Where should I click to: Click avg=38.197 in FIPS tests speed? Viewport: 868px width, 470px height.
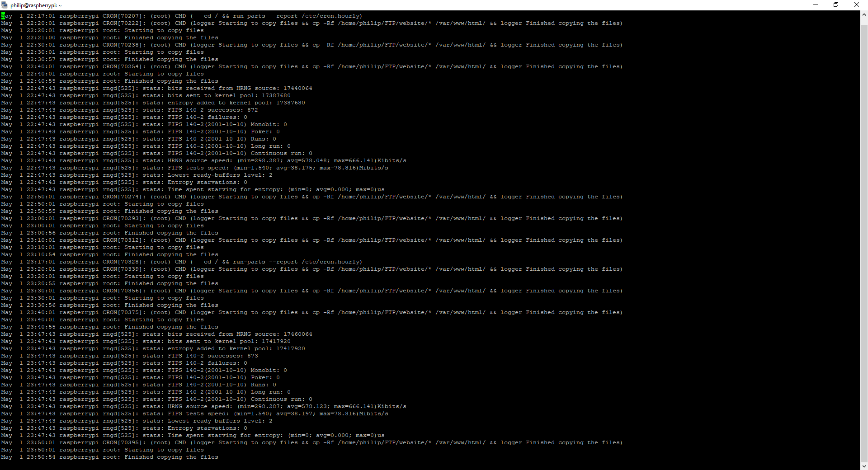click(x=294, y=414)
